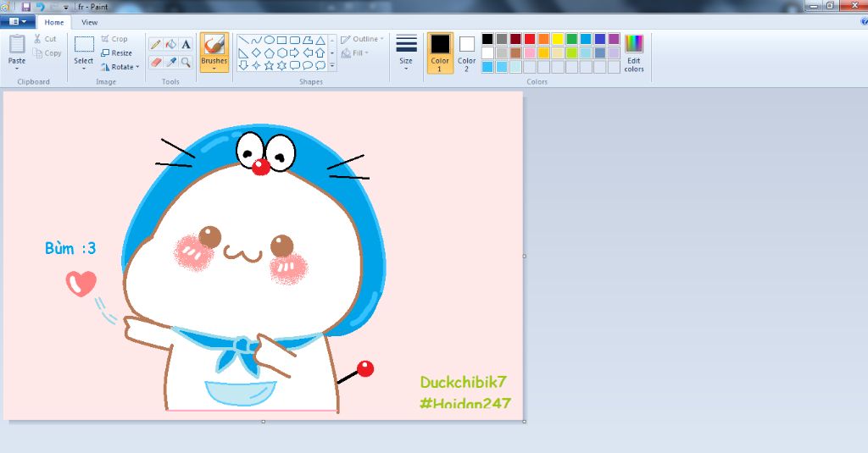
Task: Open Edit colors dialog
Action: [634, 53]
